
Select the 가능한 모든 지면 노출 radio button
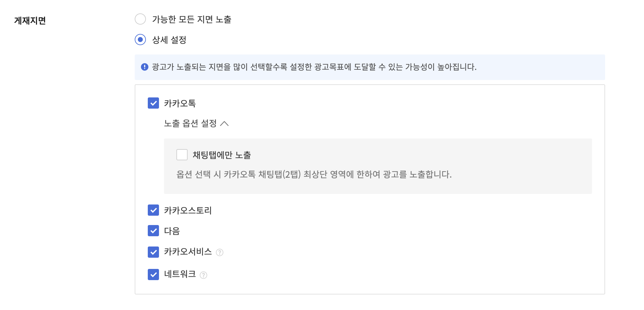pos(140,19)
